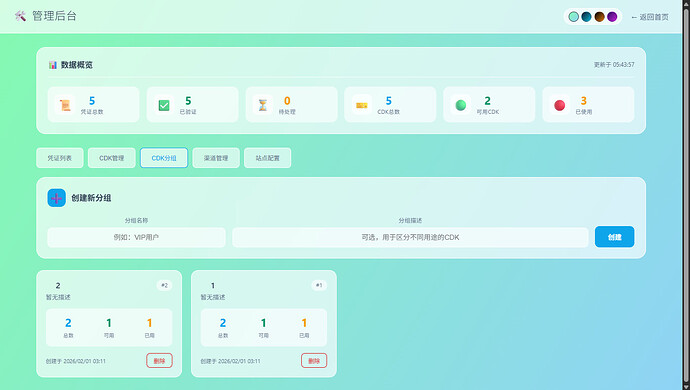Image resolution: width=690 pixels, height=390 pixels.
Task: Click the 已使用 count value 3
Action: [x=584, y=101]
